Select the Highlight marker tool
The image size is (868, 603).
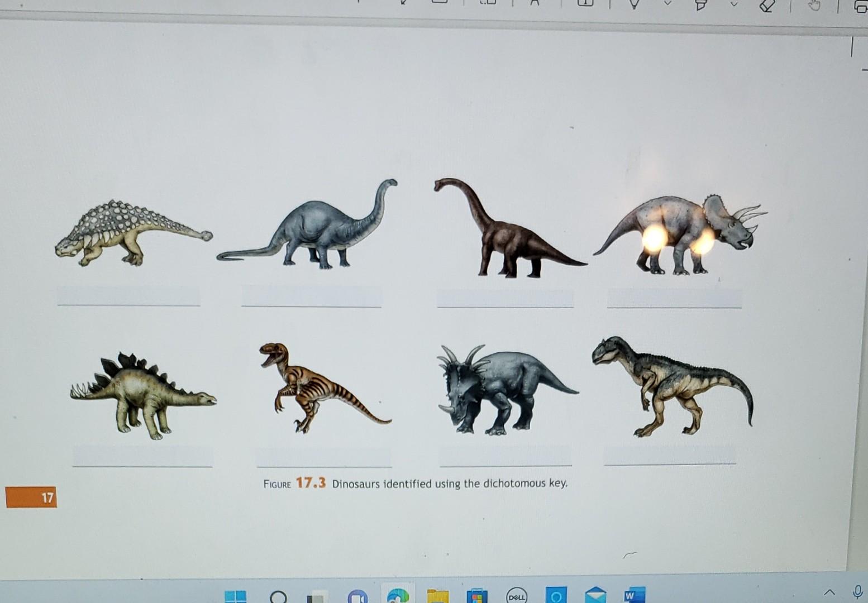pyautogui.click(x=701, y=4)
